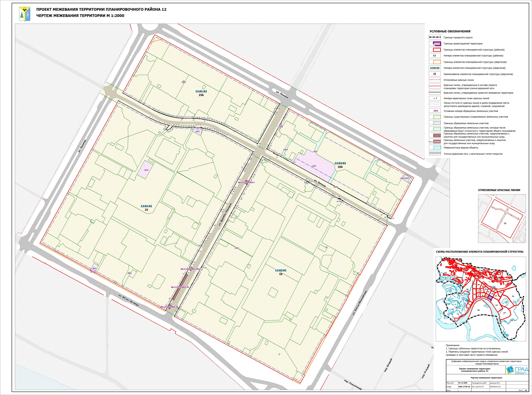Image resolution: width=532 pixels, height=395 pixels.
Task: Click the blue surface water objects swatch
Action: click(x=437, y=148)
